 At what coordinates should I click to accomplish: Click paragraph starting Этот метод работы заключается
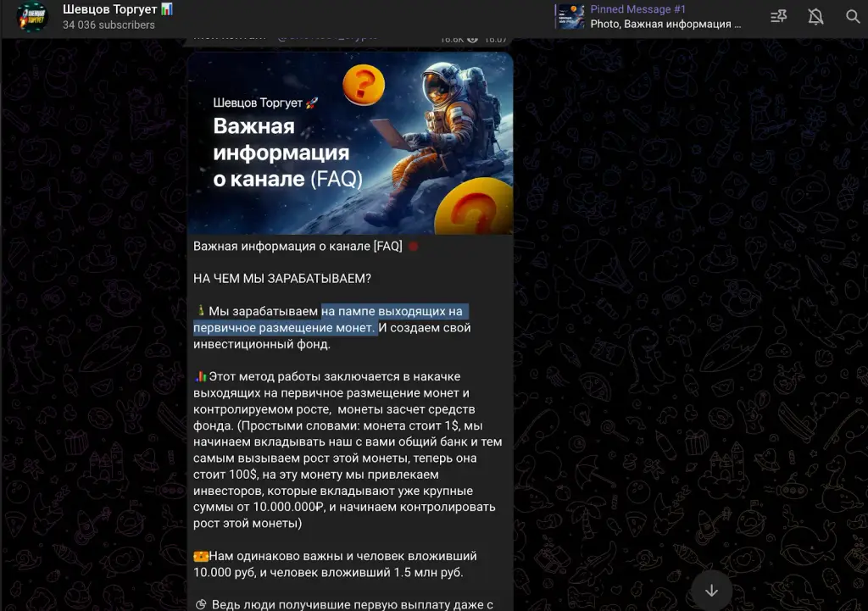348,450
